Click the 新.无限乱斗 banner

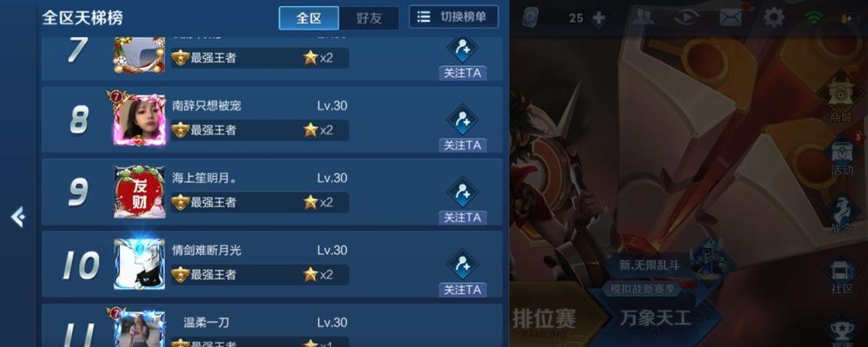(x=649, y=265)
